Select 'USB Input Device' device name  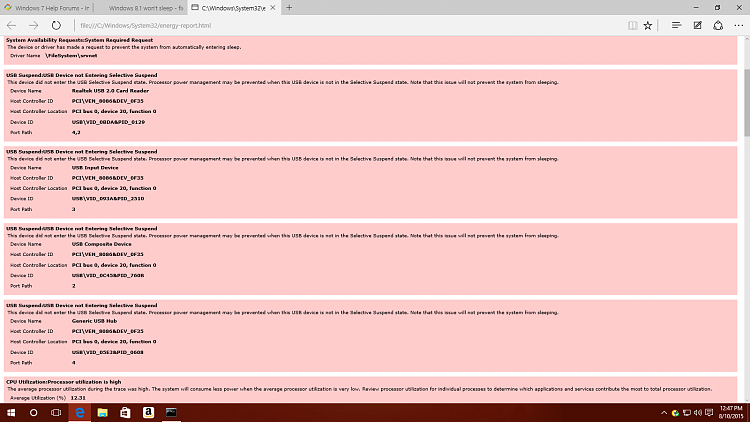point(95,167)
